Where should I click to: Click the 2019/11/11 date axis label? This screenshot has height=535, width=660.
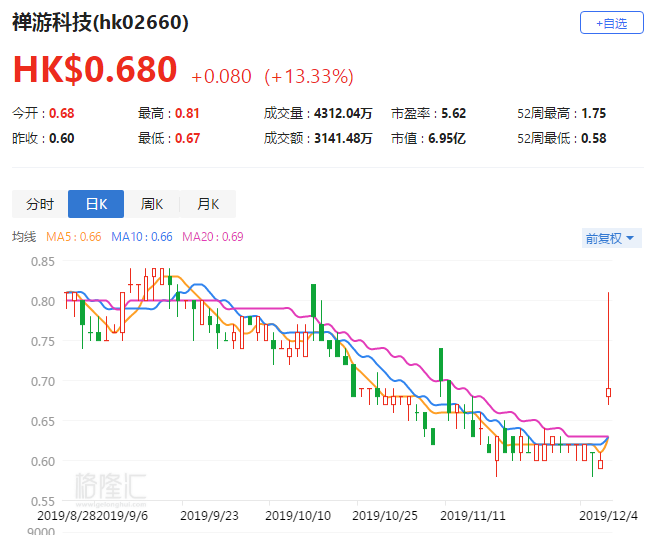472,516
